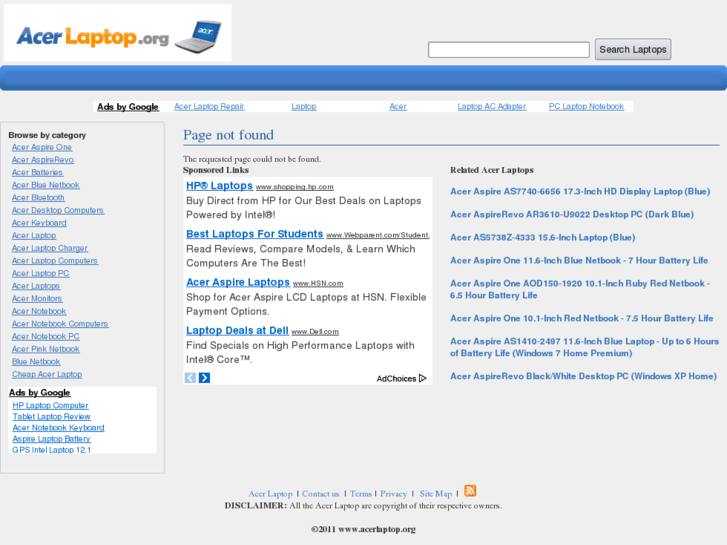727x545 pixels.
Task: Open Acer Laptop Repair ad link
Action: coord(209,106)
